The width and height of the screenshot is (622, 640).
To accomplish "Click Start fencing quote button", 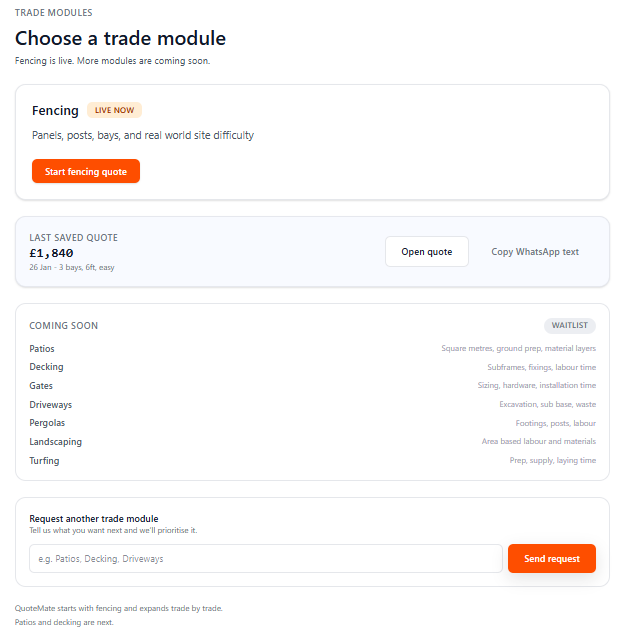I will point(86,171).
